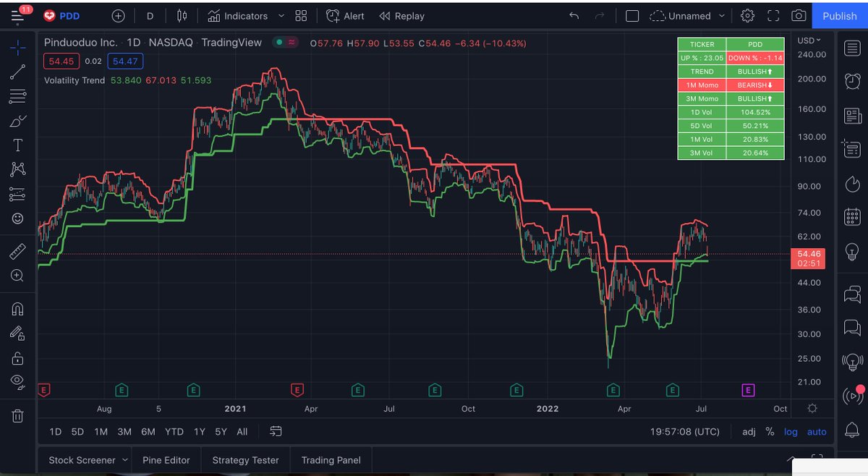Select the brush drawing tool
Viewport: 868px width, 476px height.
tap(18, 120)
